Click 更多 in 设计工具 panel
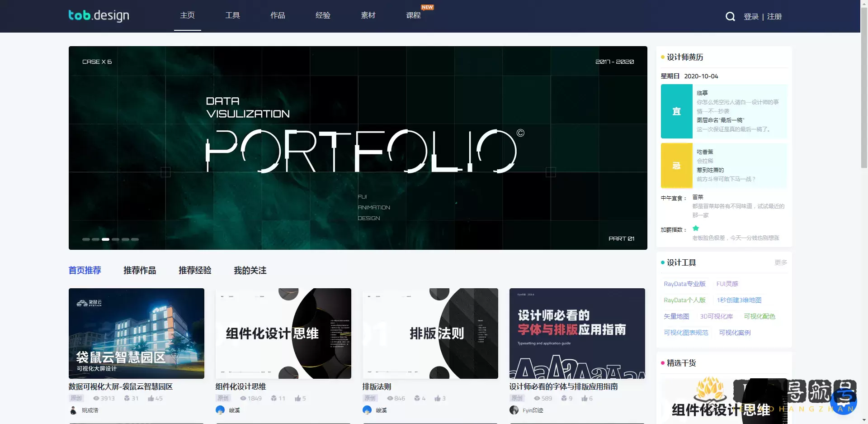The image size is (868, 424). [781, 262]
